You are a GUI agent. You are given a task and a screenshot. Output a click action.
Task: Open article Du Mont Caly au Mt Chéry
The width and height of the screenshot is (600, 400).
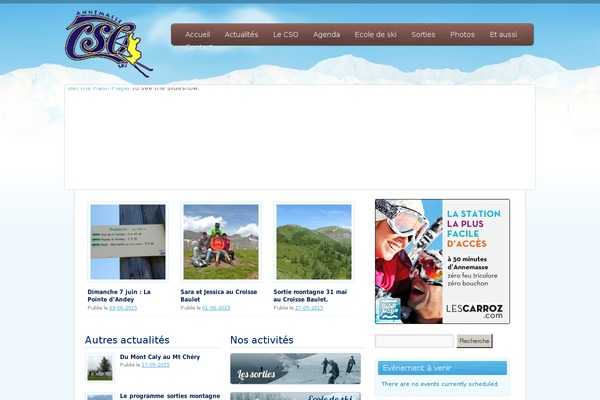click(160, 357)
